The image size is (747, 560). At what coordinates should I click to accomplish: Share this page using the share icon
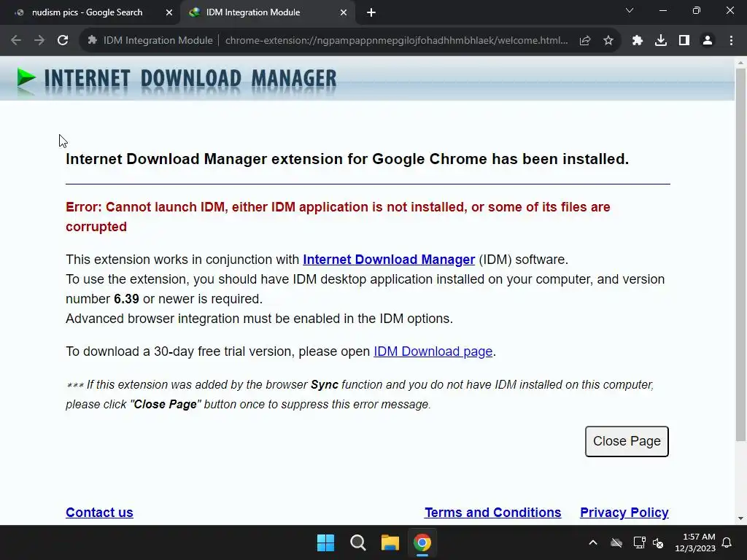[585, 41]
